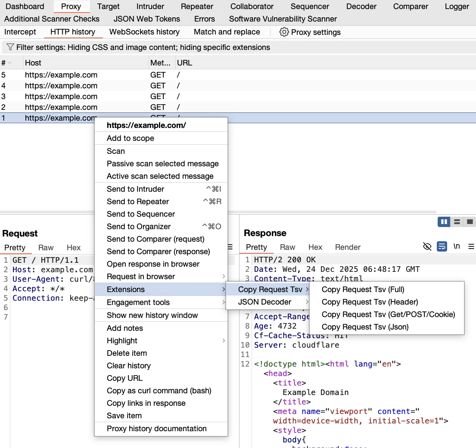Viewport: 476px width, 448px height.
Task: Open the Dashboard tab
Action: [25, 6]
